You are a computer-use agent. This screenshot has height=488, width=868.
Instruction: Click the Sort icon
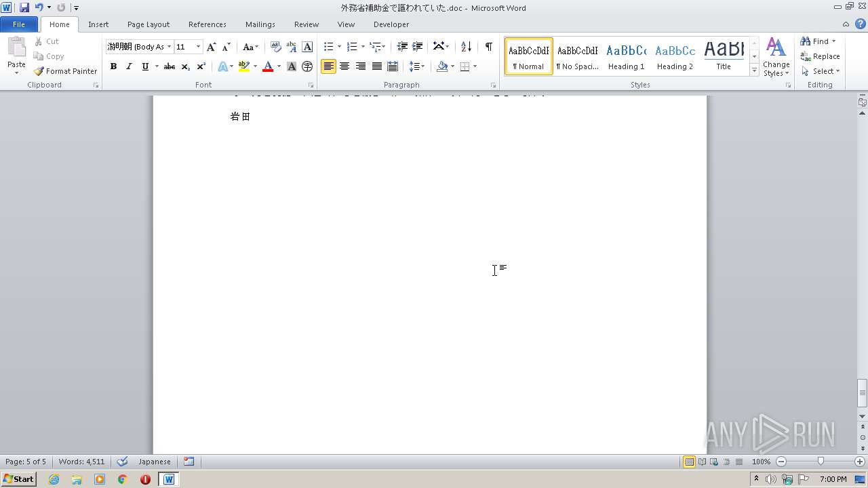point(466,47)
